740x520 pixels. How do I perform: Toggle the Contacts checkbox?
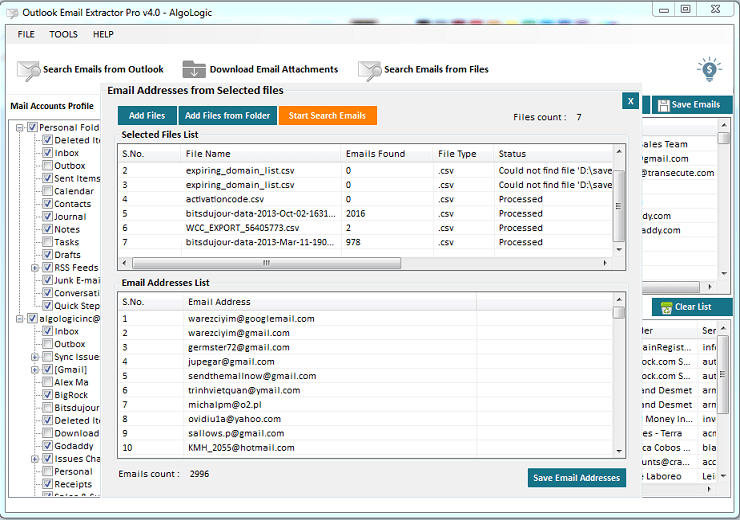click(47, 204)
